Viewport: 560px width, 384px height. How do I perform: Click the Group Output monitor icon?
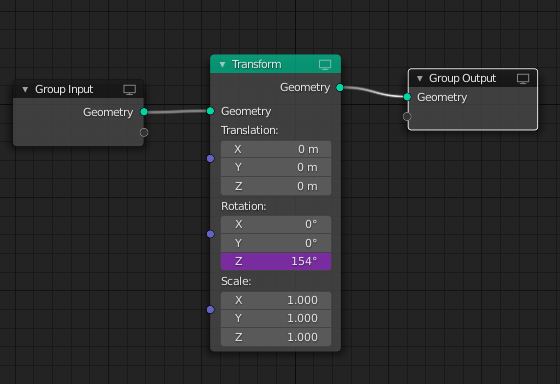pos(523,79)
